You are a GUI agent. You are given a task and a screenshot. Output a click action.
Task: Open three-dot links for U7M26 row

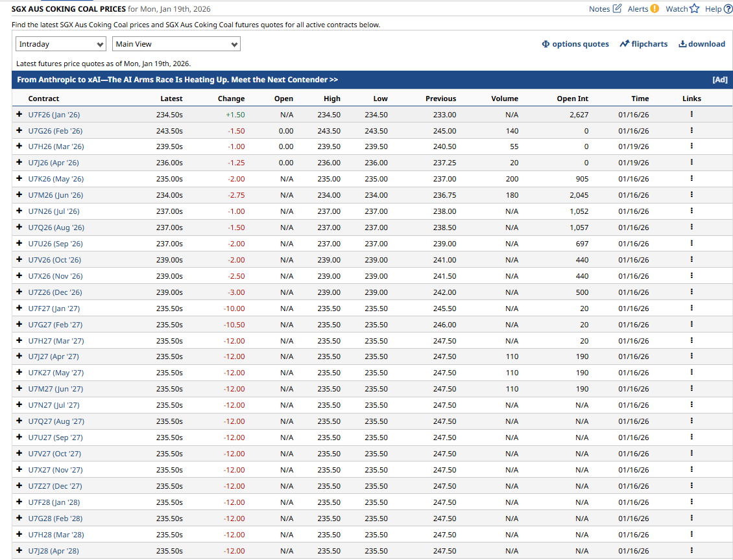[691, 194]
